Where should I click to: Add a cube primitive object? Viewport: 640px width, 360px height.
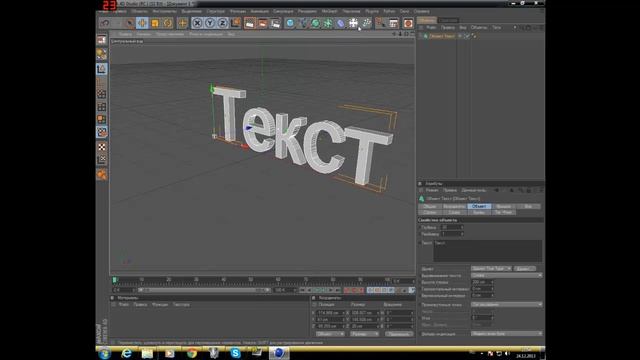click(290, 23)
